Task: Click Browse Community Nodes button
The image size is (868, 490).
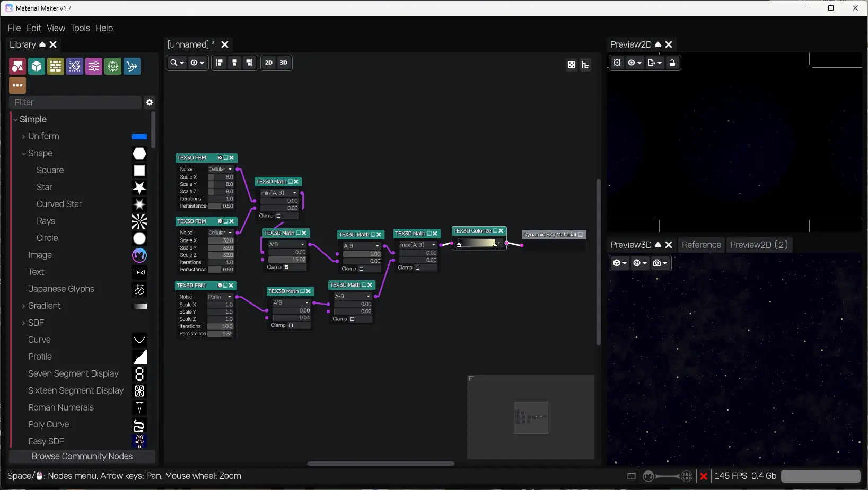Action: (x=82, y=456)
